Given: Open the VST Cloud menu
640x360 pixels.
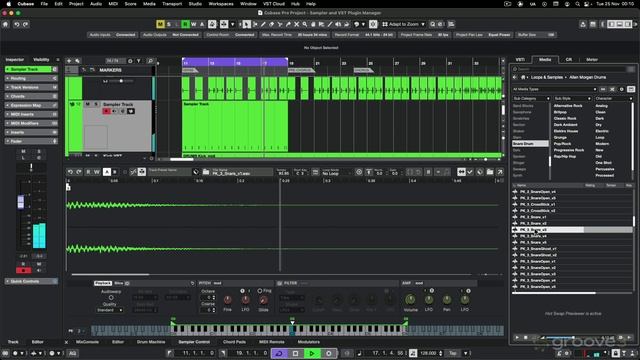Looking at the screenshot, I should click(x=273, y=4).
